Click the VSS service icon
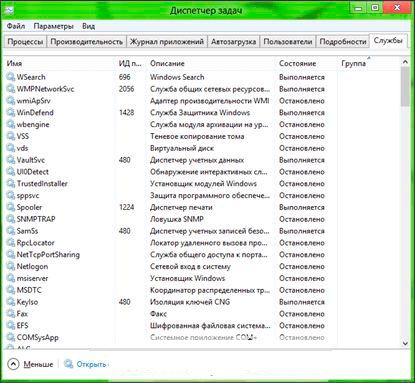415x383 pixels. [x=11, y=136]
